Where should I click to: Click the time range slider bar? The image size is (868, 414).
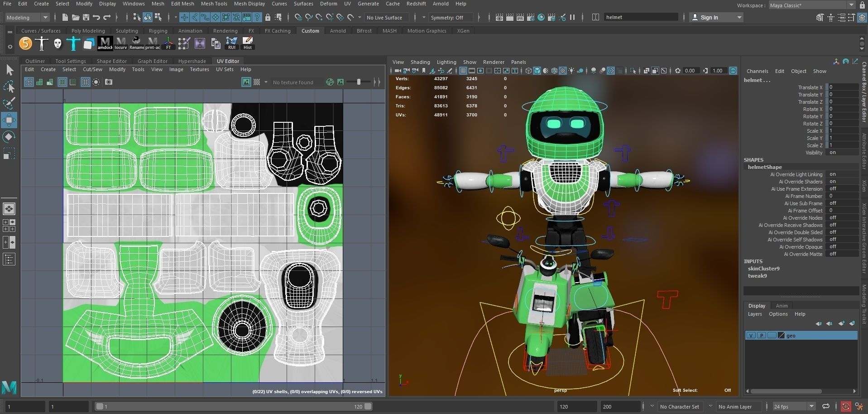point(234,406)
